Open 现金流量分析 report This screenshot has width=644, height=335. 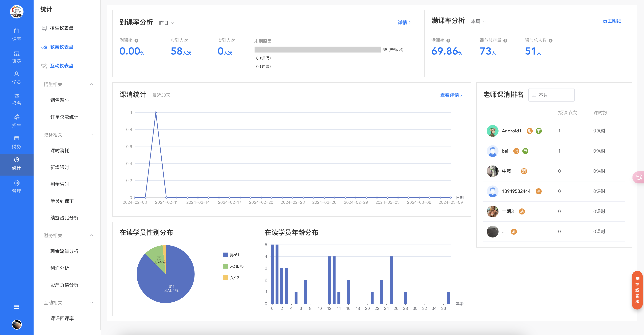tap(64, 251)
